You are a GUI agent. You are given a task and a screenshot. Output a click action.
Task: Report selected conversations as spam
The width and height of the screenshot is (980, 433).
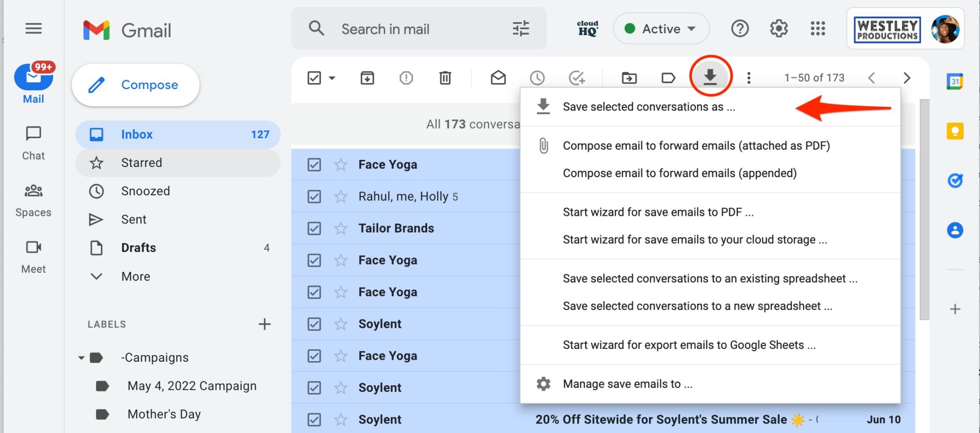pos(406,78)
